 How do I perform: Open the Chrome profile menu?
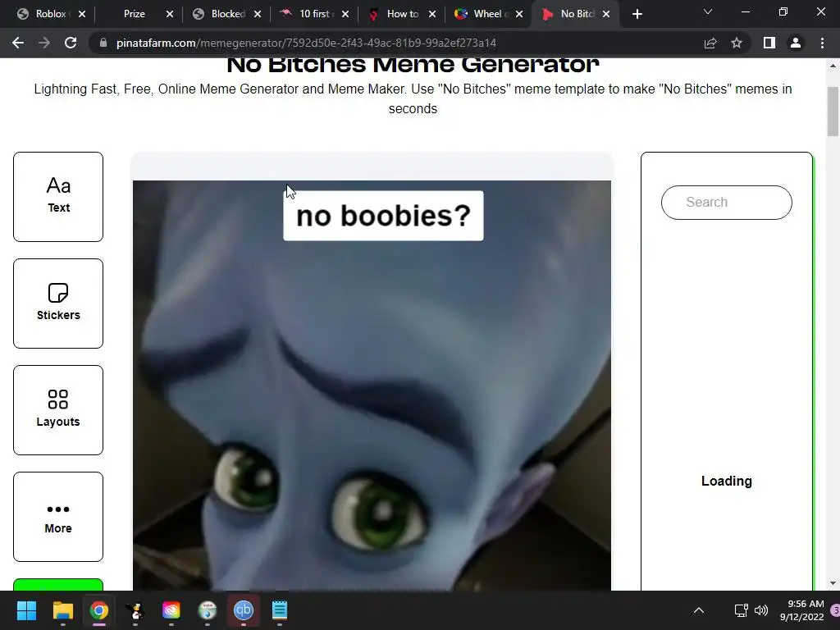796,43
